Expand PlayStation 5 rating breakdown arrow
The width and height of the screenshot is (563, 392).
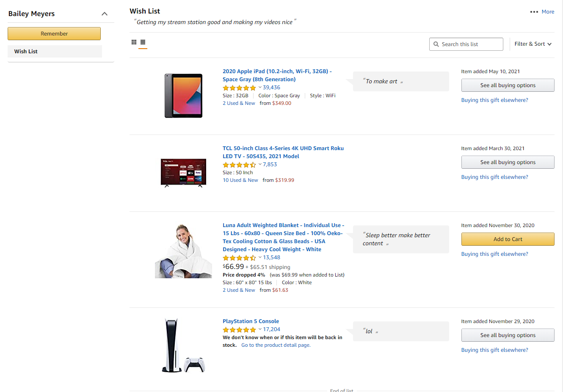pyautogui.click(x=260, y=329)
